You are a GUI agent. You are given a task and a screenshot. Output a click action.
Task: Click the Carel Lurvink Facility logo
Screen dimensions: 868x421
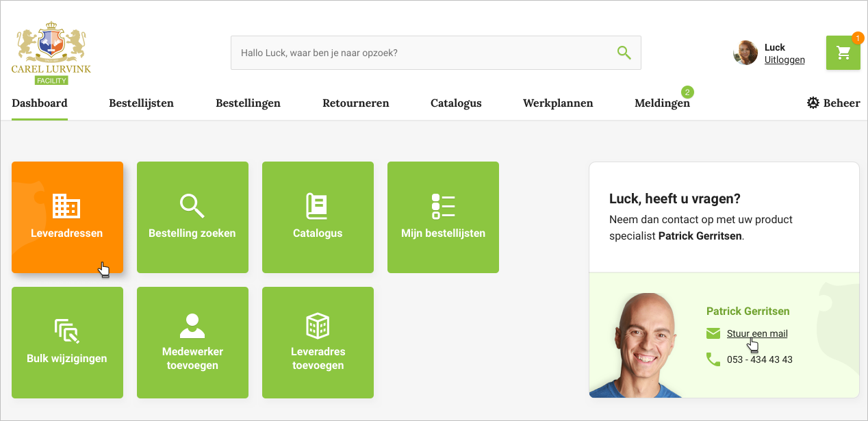tap(51, 57)
